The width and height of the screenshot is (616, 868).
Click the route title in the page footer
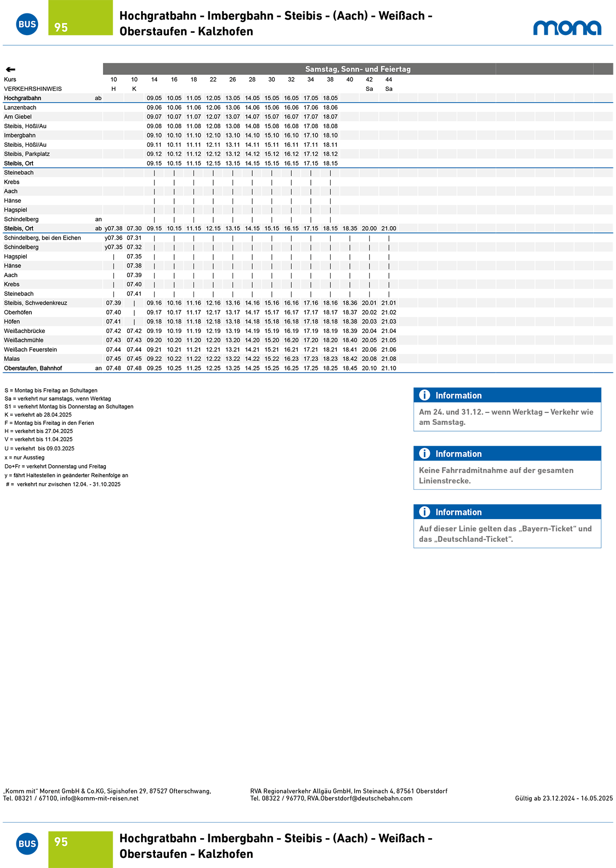276,846
